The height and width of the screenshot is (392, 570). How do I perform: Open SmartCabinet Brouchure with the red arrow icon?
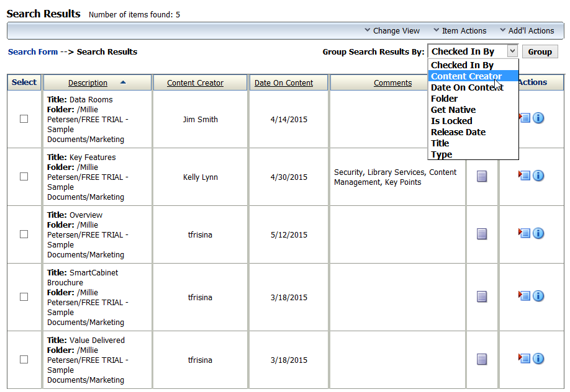click(525, 296)
